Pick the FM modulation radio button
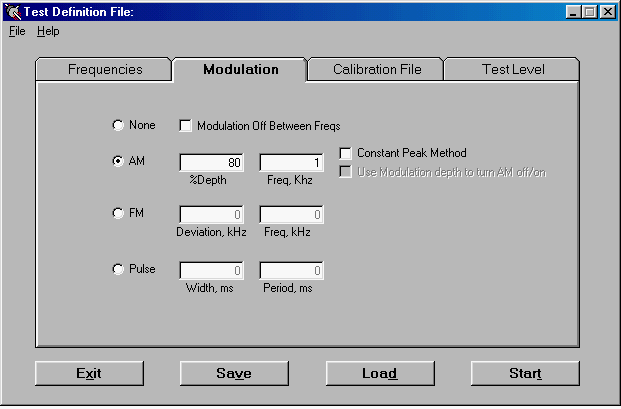 pos(118,213)
